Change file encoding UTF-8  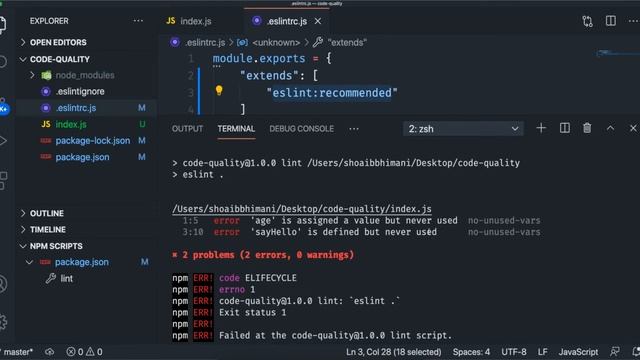(513, 352)
